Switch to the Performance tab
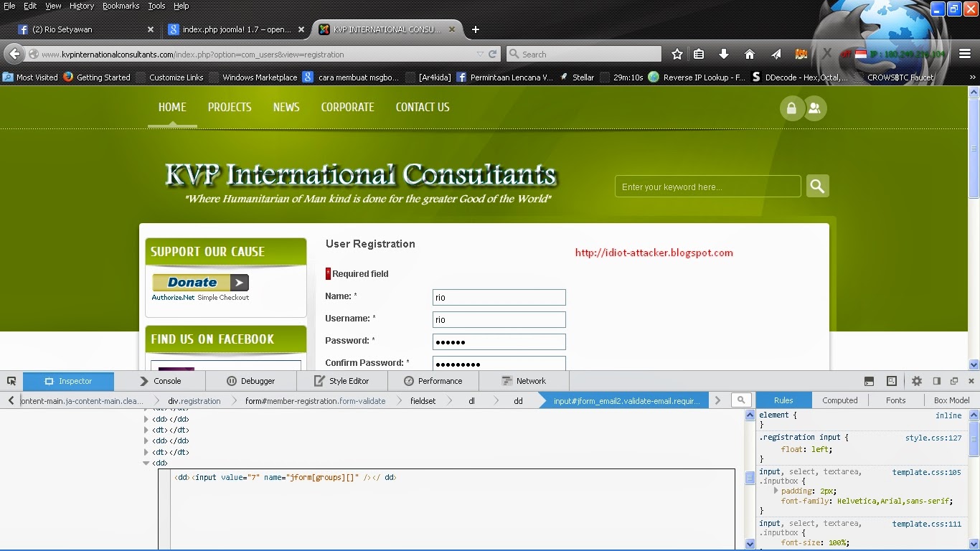 pos(433,381)
